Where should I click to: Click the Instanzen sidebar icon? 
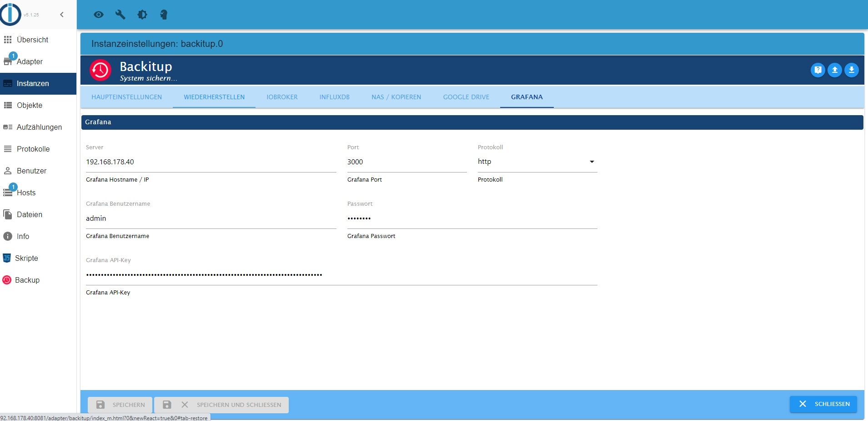pyautogui.click(x=8, y=83)
